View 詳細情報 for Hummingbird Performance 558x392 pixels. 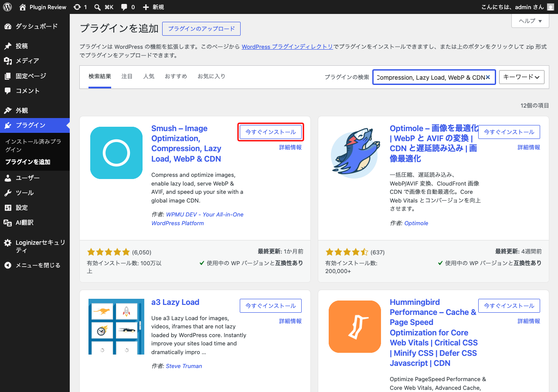point(529,321)
